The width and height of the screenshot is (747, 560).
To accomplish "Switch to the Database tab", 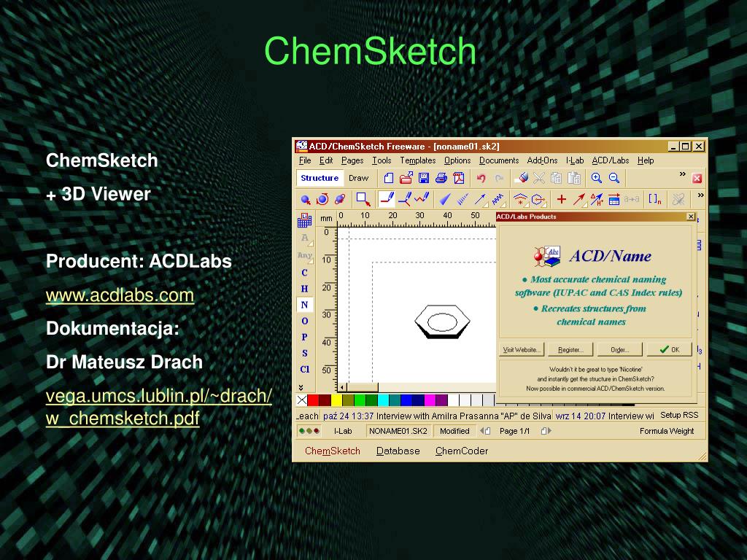I will (398, 451).
